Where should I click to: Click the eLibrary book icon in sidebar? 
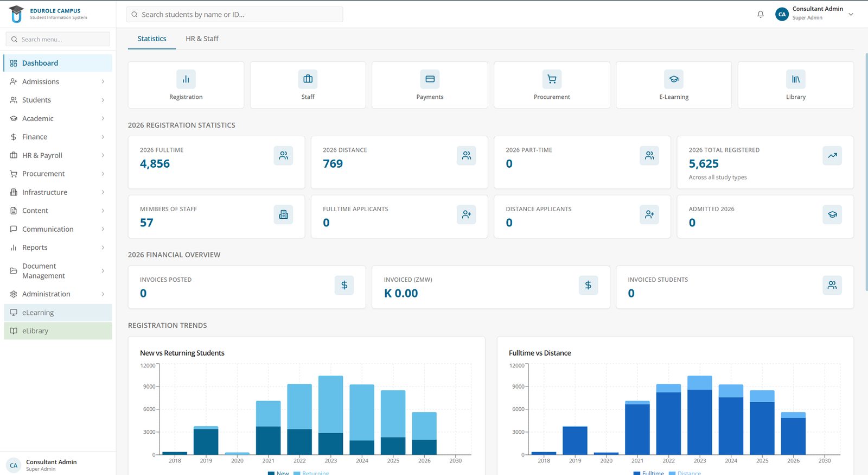point(14,331)
